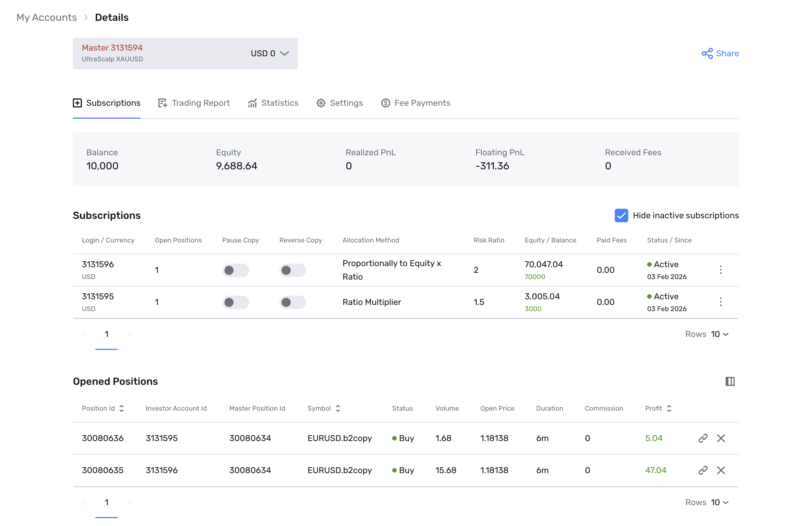Open the Statistics tab
Viewport: 812px width, 526px height.
273,103
